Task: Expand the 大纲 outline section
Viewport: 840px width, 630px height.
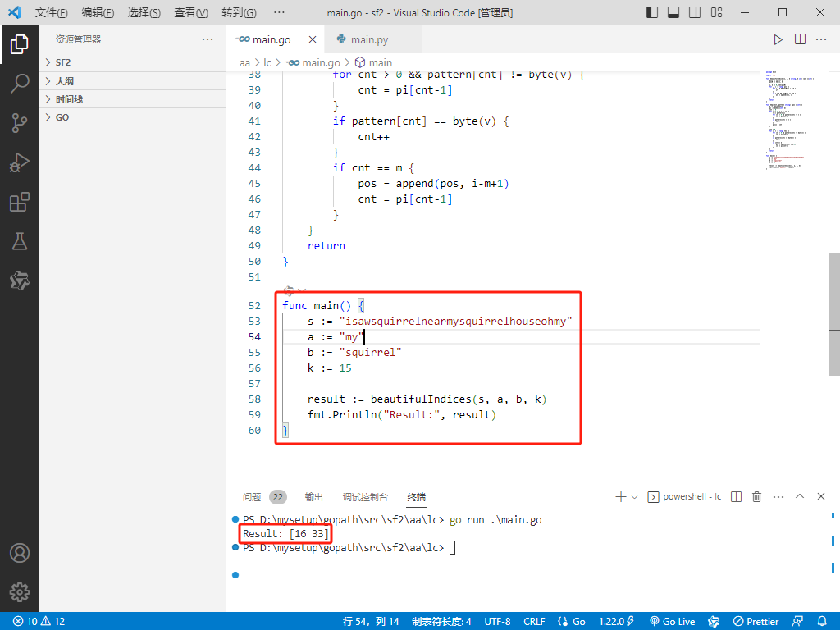Action: pos(133,81)
